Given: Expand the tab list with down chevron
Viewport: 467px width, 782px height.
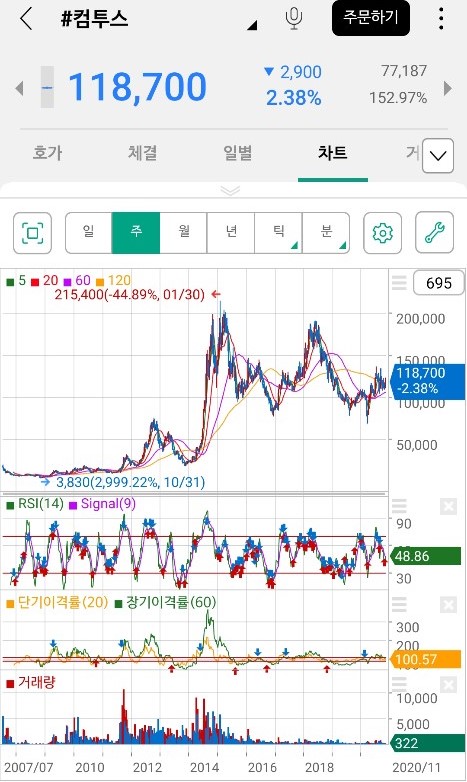Looking at the screenshot, I should pos(438,156).
